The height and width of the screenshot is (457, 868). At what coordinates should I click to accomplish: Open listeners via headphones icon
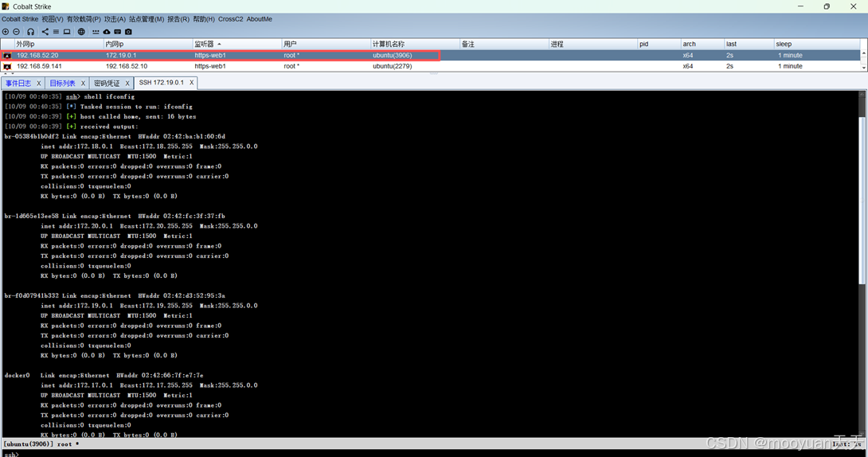point(30,32)
